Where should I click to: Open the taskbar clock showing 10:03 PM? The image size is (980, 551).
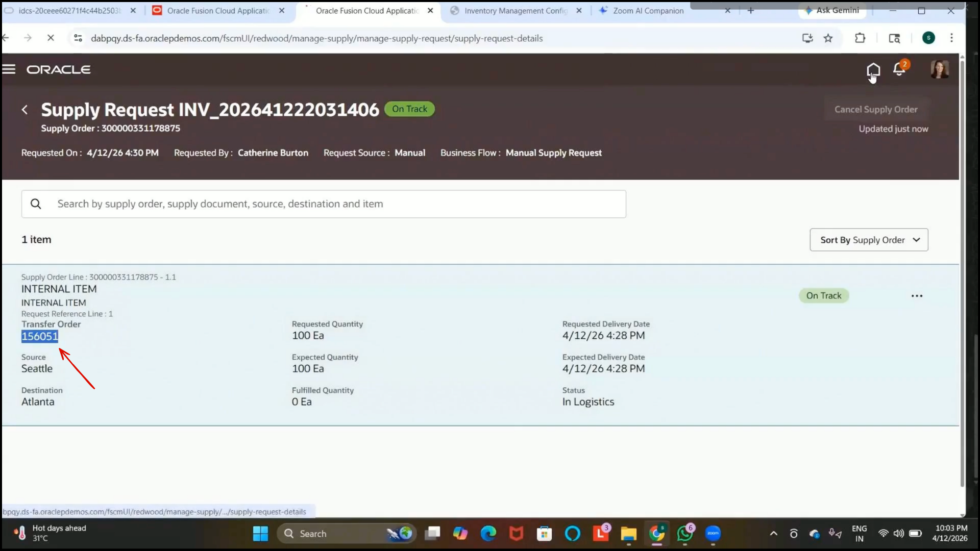[x=950, y=533]
